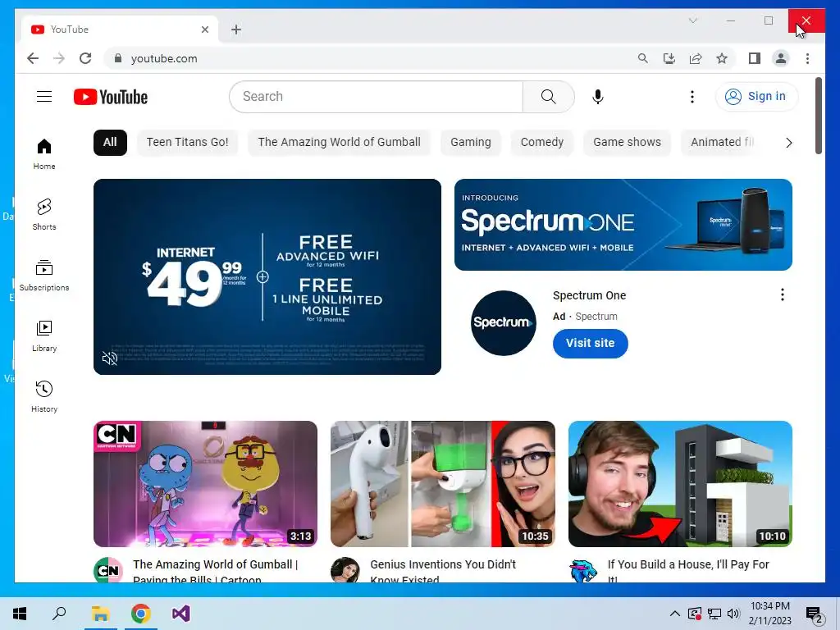Click the volume speaker tray icon
This screenshot has width=840, height=630.
(x=733, y=614)
